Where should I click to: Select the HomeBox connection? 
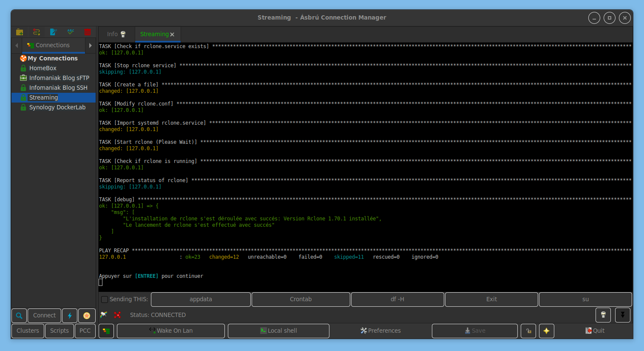(43, 68)
